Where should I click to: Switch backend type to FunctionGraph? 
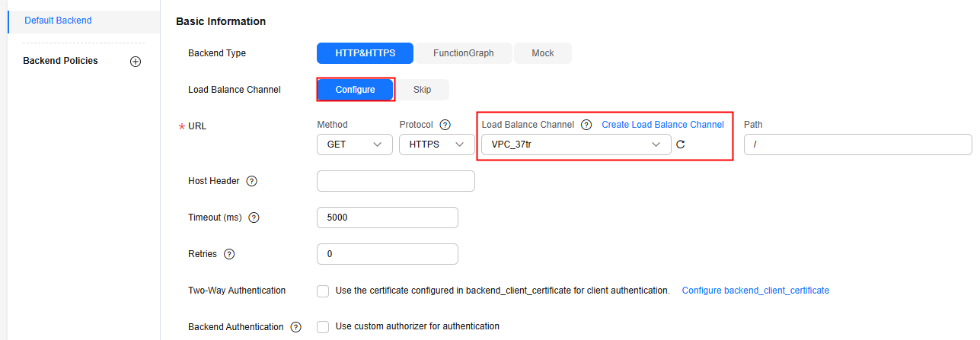pyautogui.click(x=464, y=53)
